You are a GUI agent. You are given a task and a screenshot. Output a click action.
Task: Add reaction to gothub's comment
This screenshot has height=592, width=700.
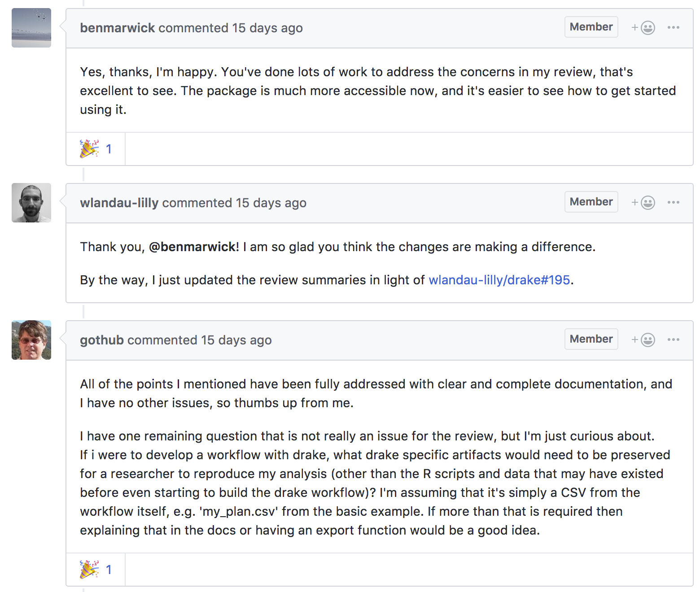(x=643, y=340)
